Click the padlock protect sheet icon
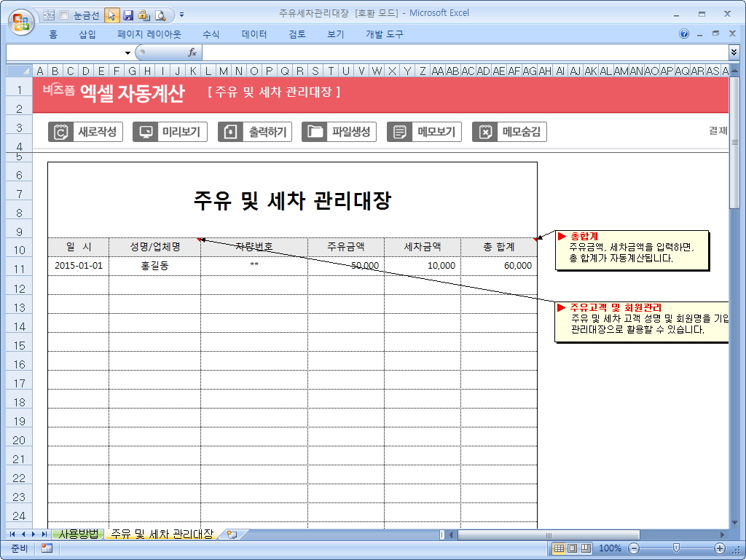 point(144,15)
